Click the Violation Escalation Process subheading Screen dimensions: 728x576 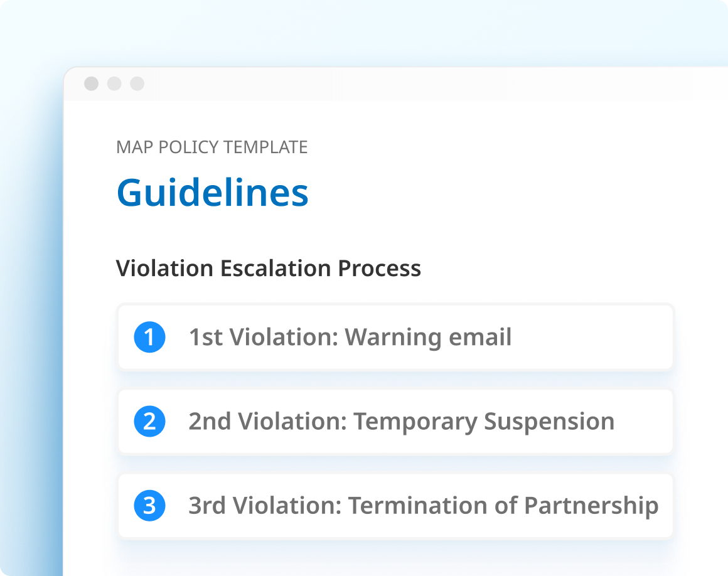[x=268, y=268]
